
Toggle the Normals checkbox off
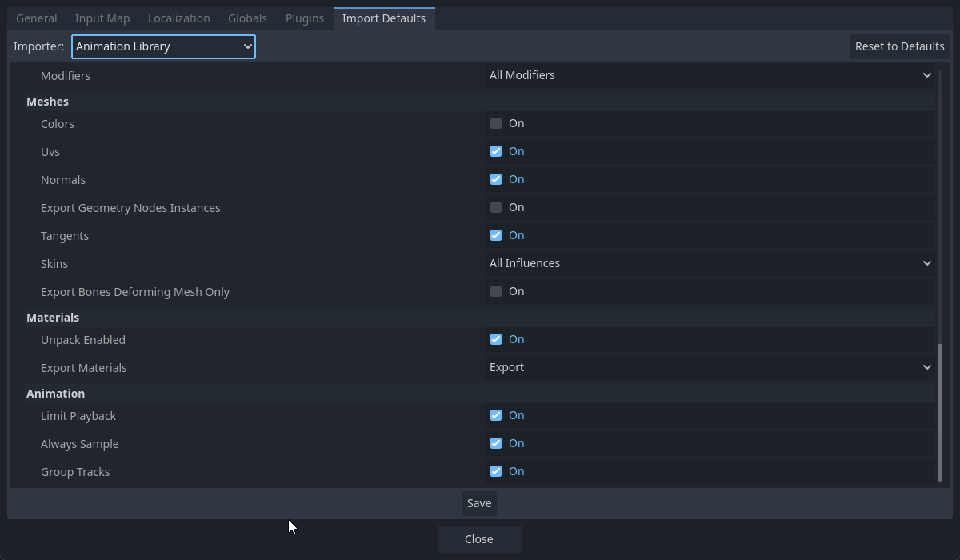point(496,179)
